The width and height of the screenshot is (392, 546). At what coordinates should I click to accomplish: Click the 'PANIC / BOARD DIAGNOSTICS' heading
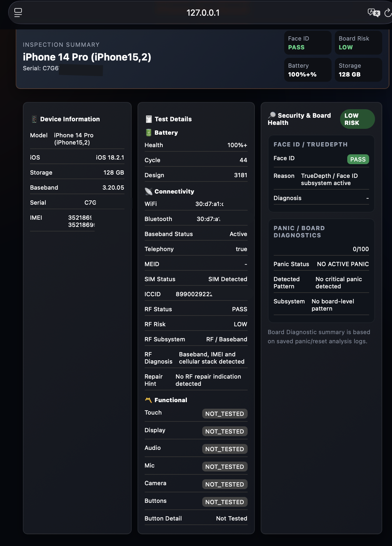pyautogui.click(x=299, y=231)
